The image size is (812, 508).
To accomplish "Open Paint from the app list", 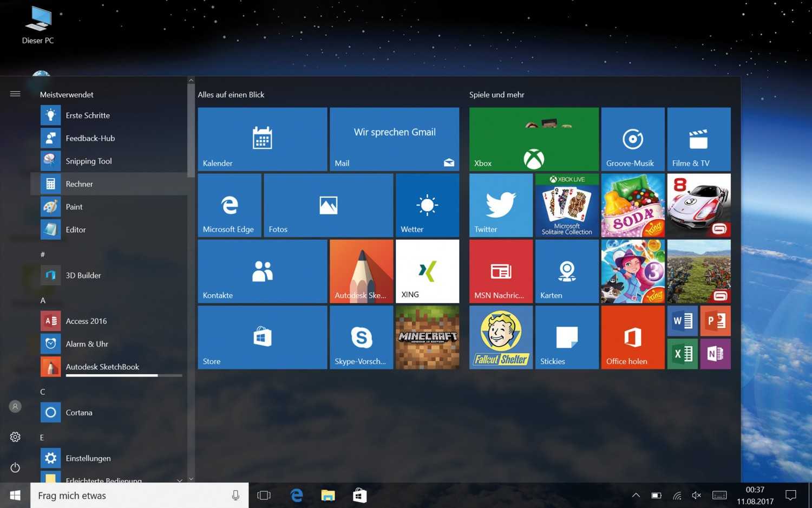I will pyautogui.click(x=109, y=206).
